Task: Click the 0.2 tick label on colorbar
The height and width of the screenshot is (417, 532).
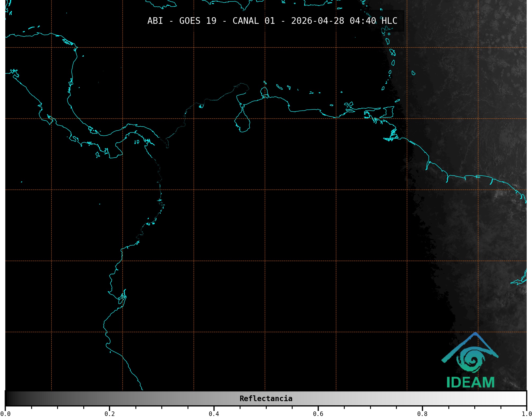Action: pos(110,414)
